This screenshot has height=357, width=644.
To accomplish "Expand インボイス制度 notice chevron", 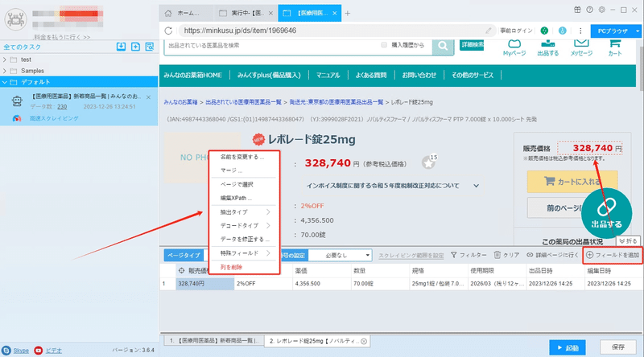I will [476, 186].
